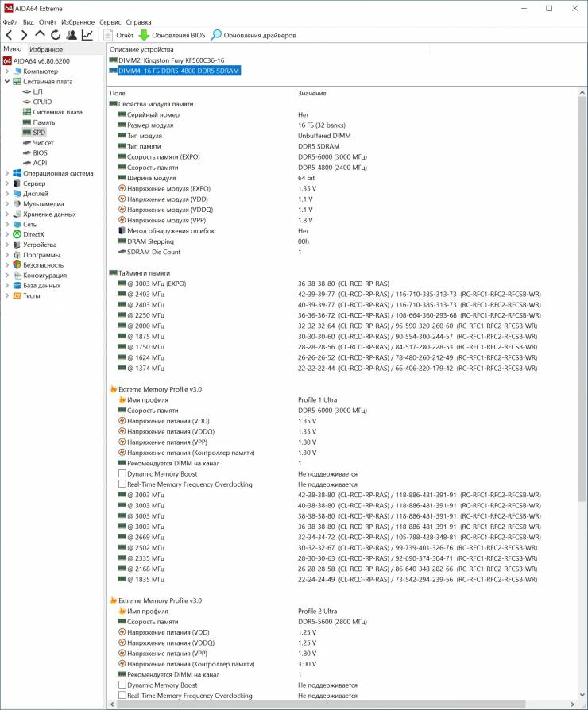The image size is (588, 710).
Task: Click horizontal scrollbar left arrow
Action: (x=112, y=704)
